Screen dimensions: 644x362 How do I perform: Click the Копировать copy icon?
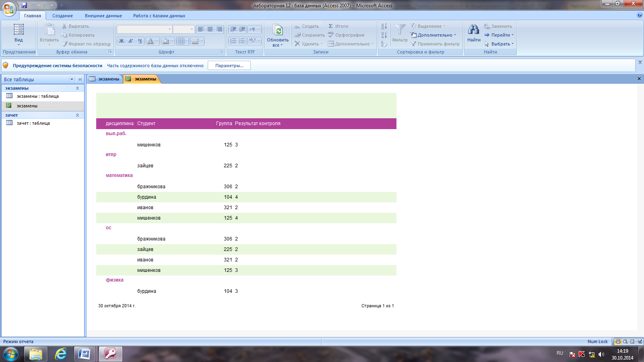(64, 35)
